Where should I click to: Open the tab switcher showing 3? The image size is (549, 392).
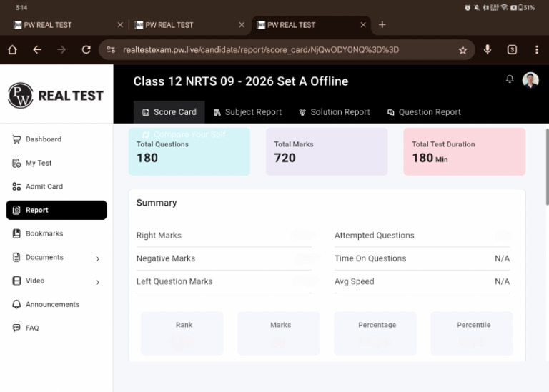(x=512, y=50)
